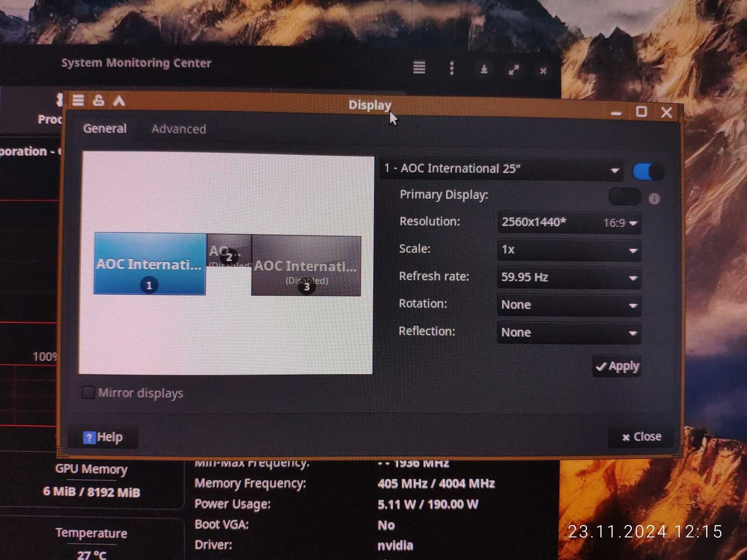
Task: Click the Boot VGA value "No"
Action: click(386, 525)
